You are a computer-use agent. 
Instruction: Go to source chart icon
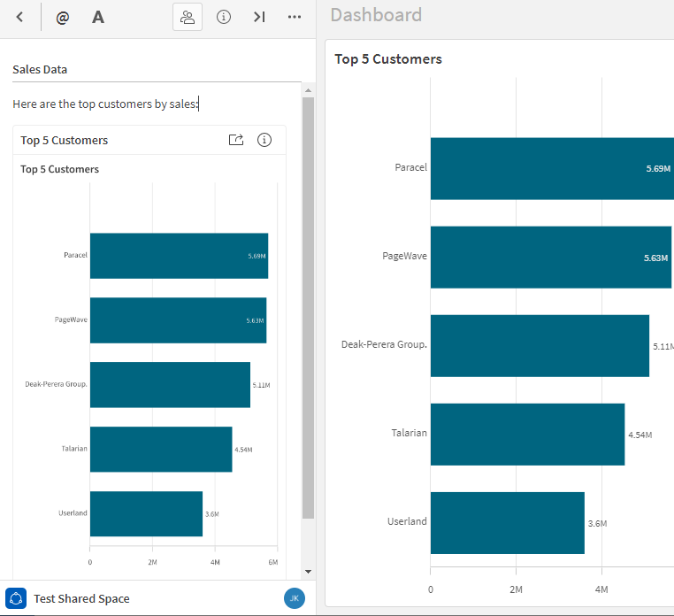(235, 140)
